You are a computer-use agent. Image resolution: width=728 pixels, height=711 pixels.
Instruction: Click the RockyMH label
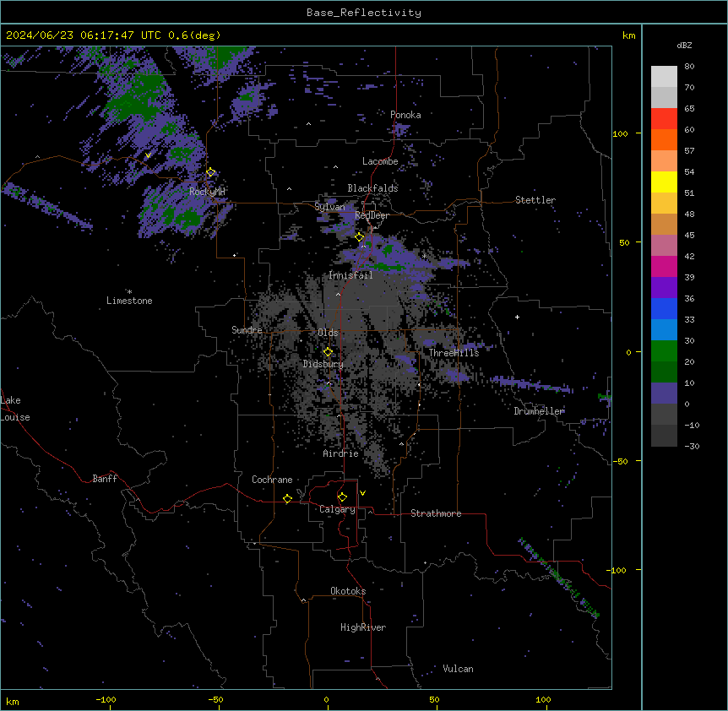coord(207,192)
